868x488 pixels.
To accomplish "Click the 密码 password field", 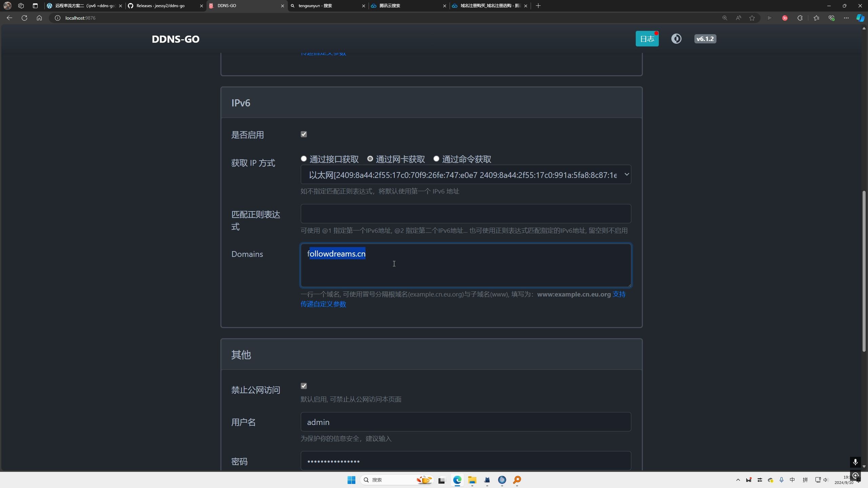I will click(x=466, y=461).
